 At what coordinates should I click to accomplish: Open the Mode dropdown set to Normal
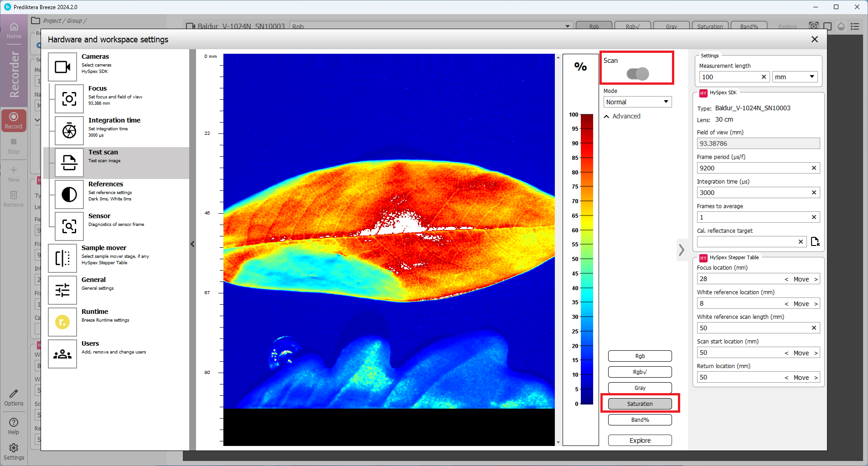pos(637,102)
